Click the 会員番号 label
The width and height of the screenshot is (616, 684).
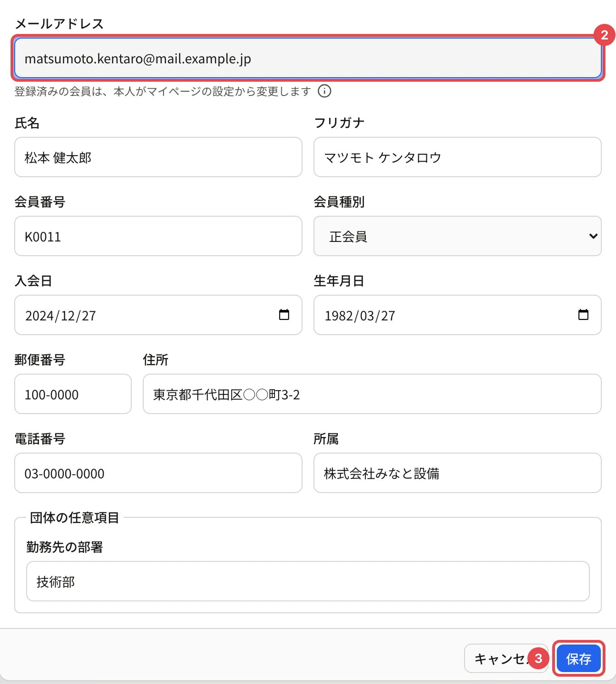pos(40,202)
